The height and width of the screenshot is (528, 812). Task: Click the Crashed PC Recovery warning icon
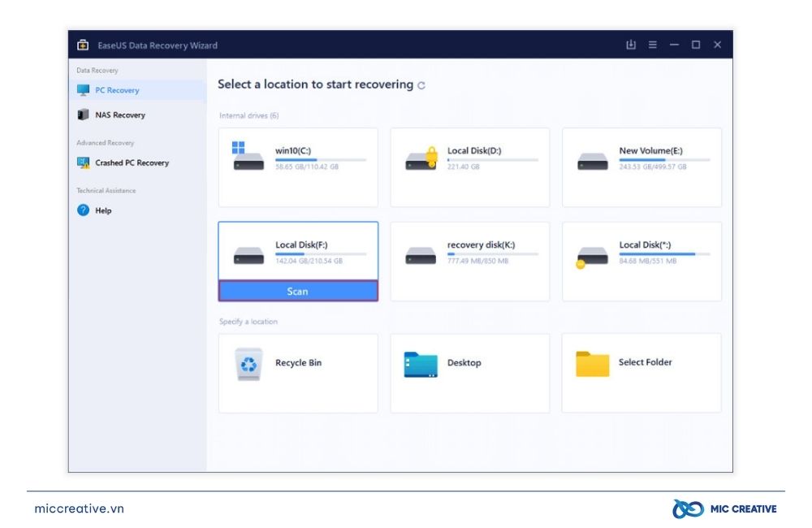[x=83, y=162]
